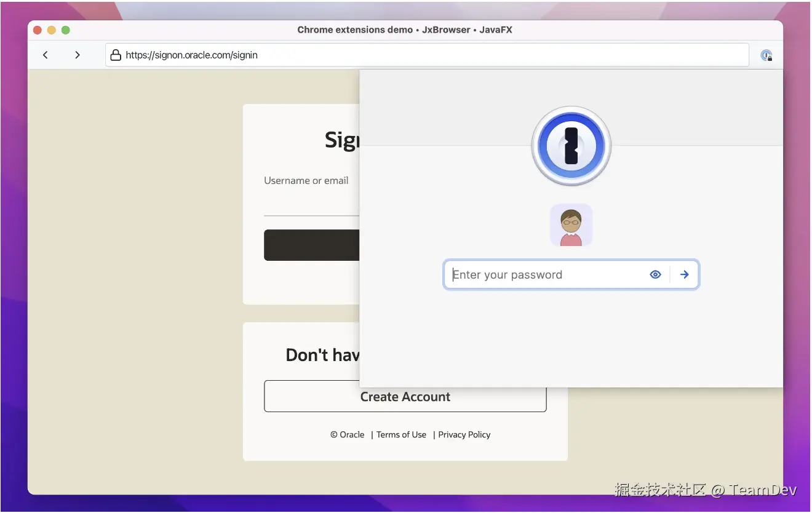Image resolution: width=812 pixels, height=513 pixels.
Task: Click the © Oracle link in the footer
Action: (347, 434)
